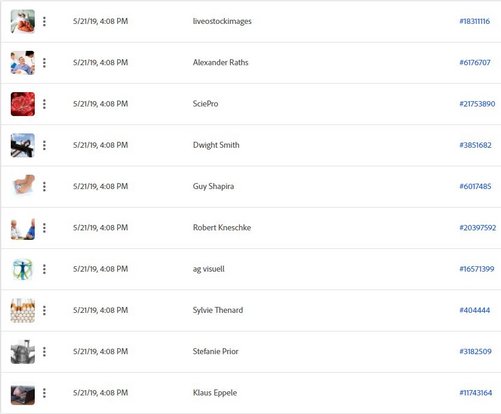Follow the #21753890 asset link
This screenshot has width=501, height=414.
click(x=477, y=104)
